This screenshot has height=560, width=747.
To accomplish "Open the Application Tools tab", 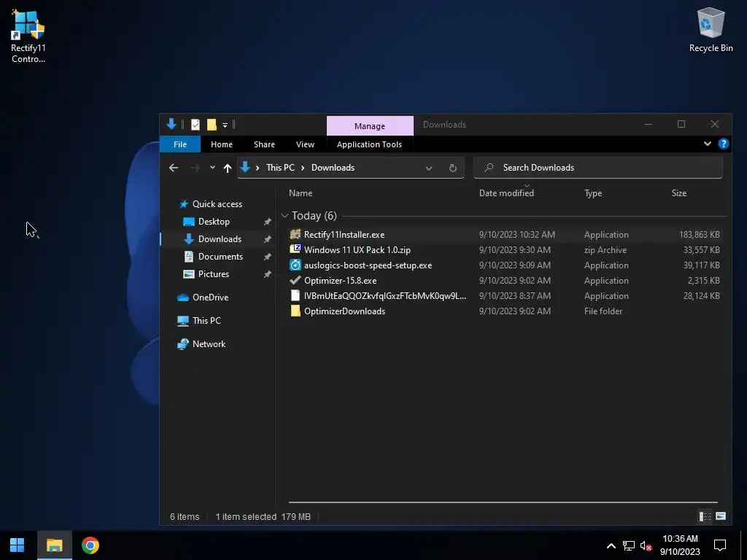I will pos(369,144).
